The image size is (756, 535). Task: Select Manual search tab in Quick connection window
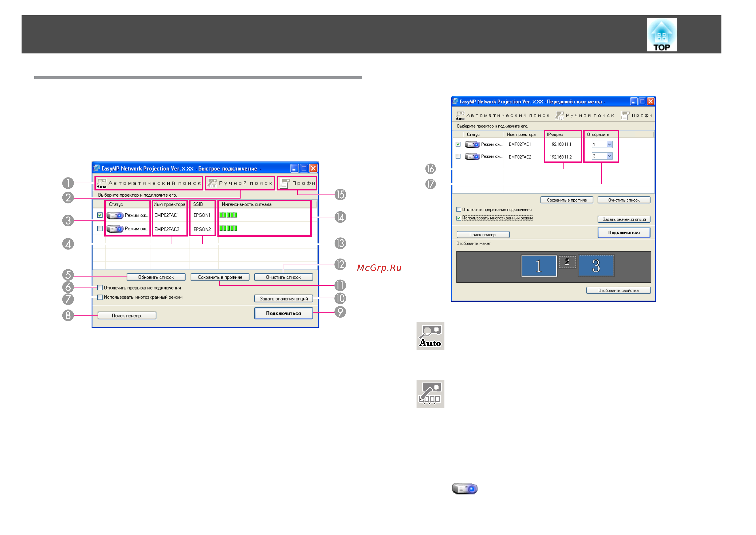[x=240, y=183]
